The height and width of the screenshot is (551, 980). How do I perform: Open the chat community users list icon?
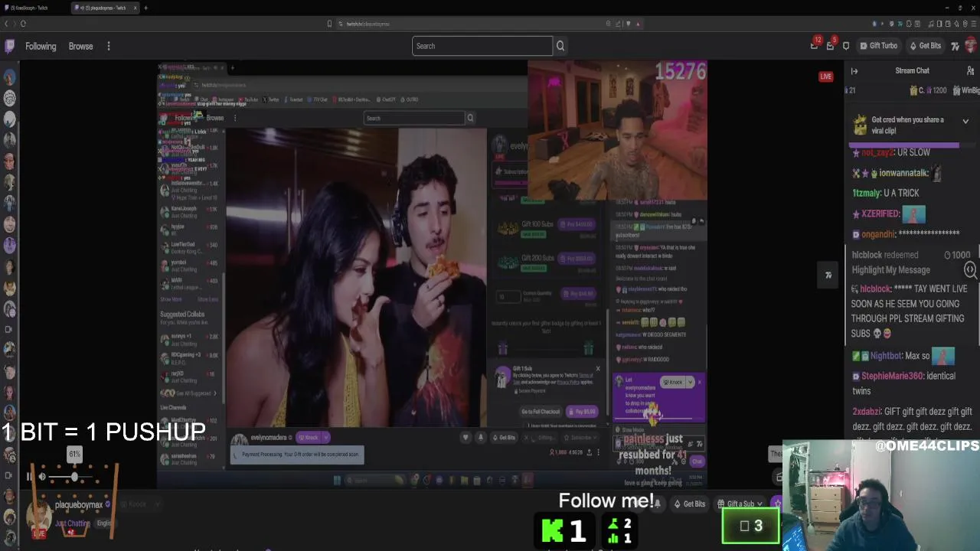click(x=970, y=71)
